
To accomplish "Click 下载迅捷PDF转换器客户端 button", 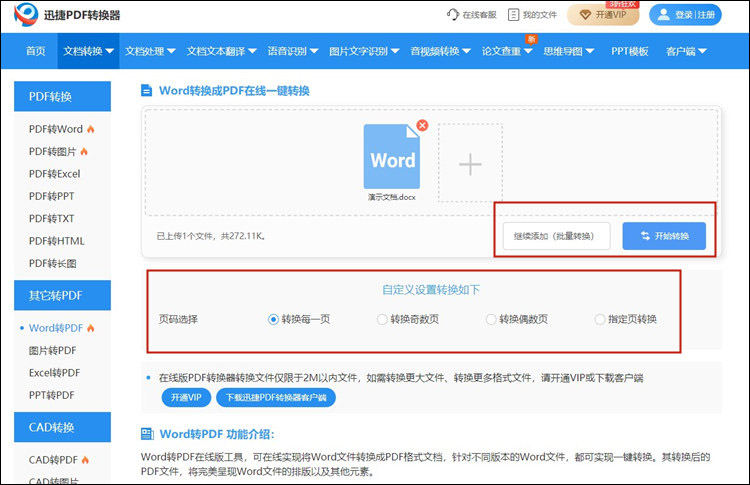I will coord(276,397).
